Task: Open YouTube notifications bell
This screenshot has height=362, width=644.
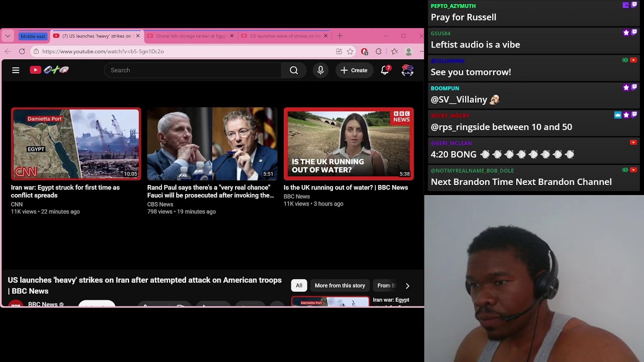Action: [385, 70]
